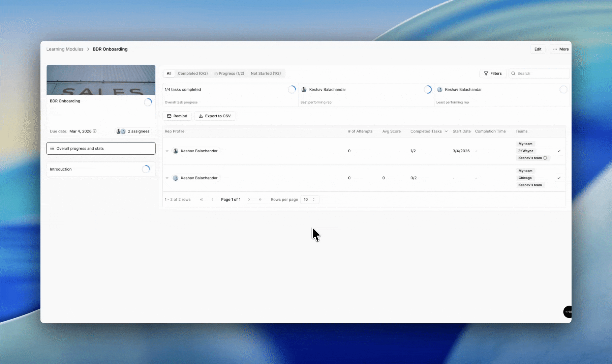The width and height of the screenshot is (612, 364).
Task: Click the least performing rep's progress ring
Action: click(563, 90)
